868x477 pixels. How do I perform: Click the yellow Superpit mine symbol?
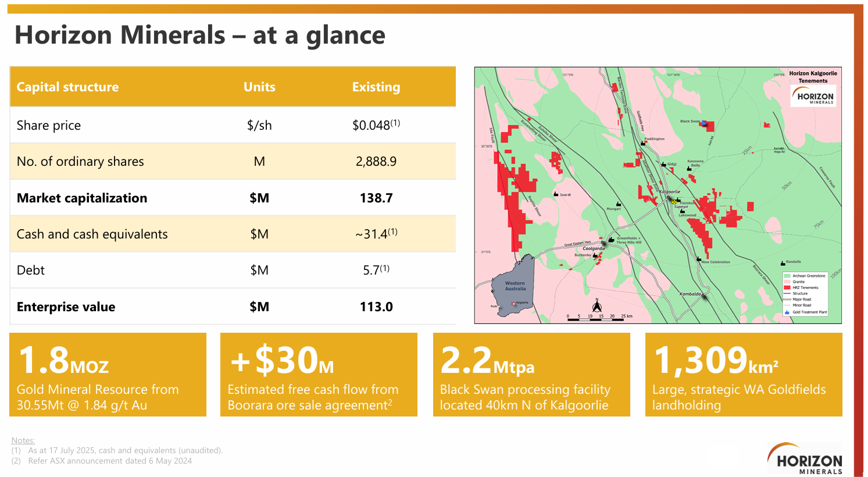[x=674, y=202]
